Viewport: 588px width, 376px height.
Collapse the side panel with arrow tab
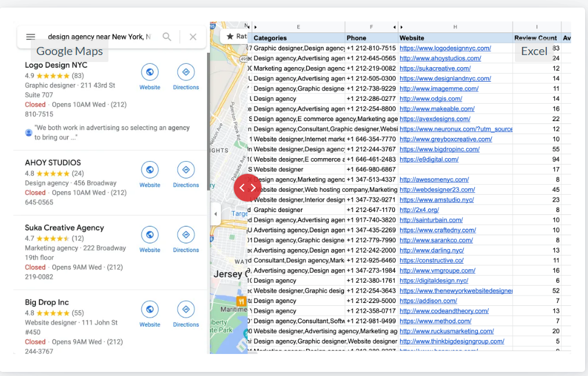(216, 214)
